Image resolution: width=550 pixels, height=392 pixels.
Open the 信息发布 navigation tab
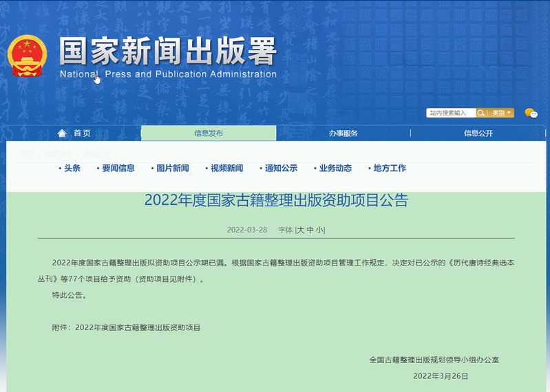pos(209,133)
